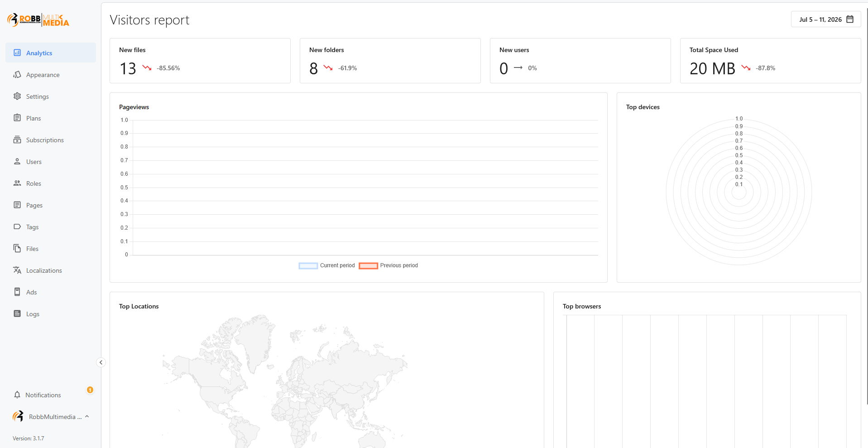
Task: Go to Settings page
Action: coord(51,96)
